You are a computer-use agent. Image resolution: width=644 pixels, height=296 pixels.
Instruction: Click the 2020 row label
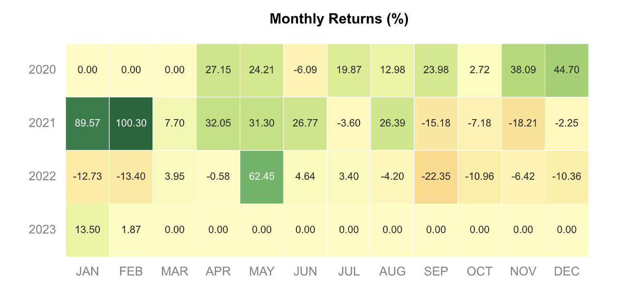[x=42, y=70]
